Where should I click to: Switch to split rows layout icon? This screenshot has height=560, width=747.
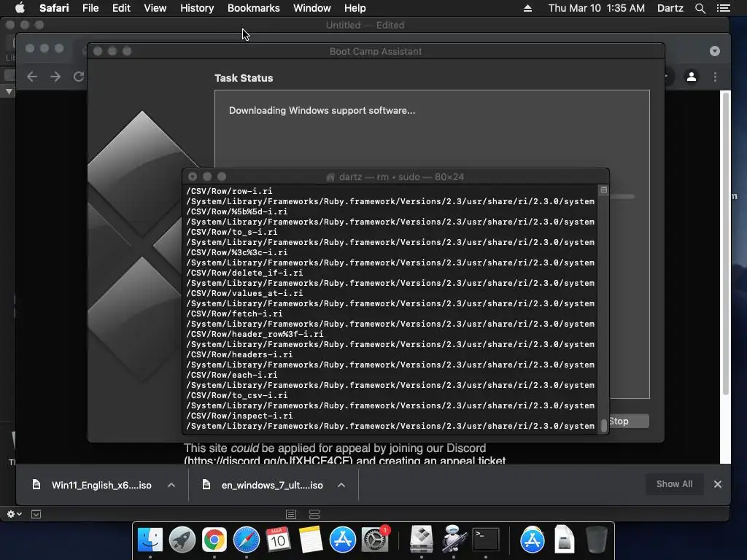pos(314,514)
